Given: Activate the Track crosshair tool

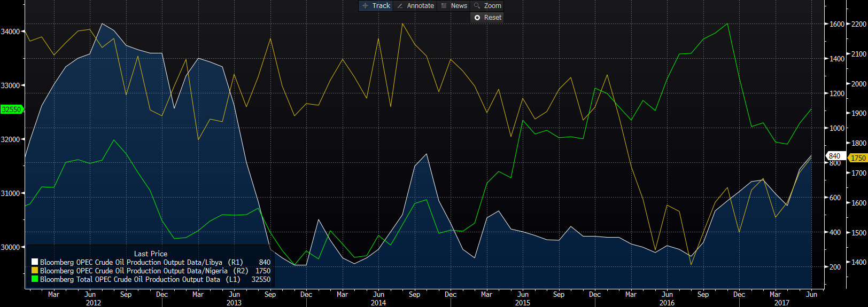Looking at the screenshot, I should pyautogui.click(x=376, y=6).
